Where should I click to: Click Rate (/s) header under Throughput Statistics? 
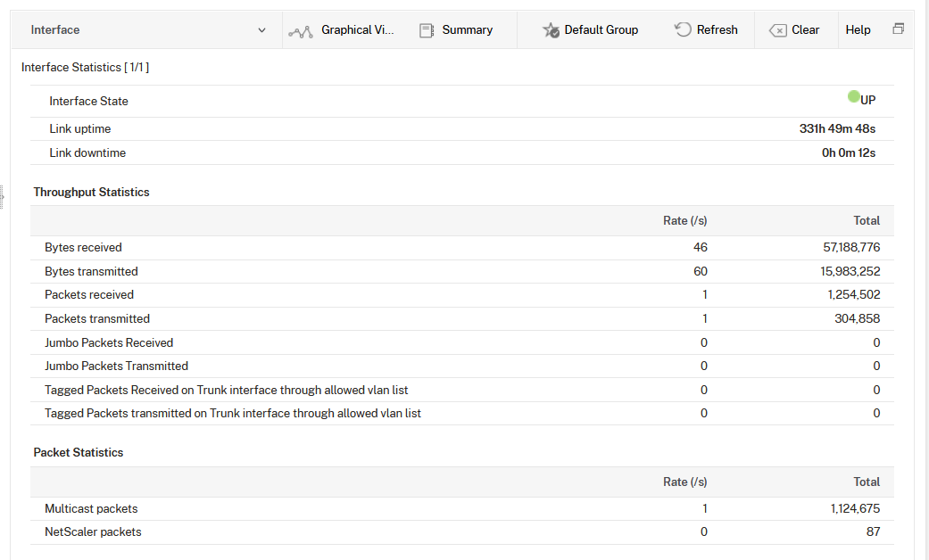click(x=684, y=221)
